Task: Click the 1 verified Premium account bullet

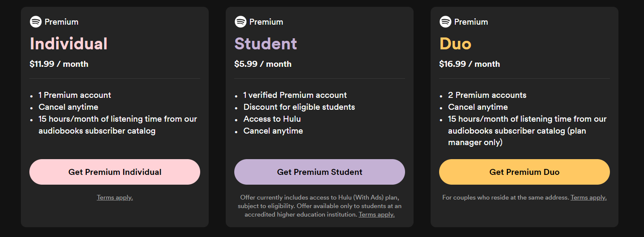Action: coord(295,95)
